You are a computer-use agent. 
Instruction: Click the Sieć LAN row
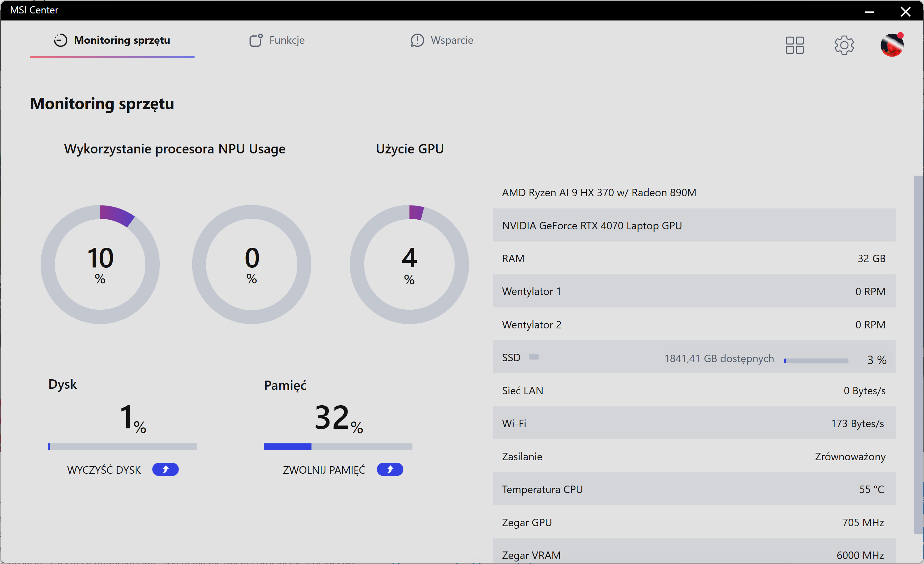pyautogui.click(x=695, y=391)
